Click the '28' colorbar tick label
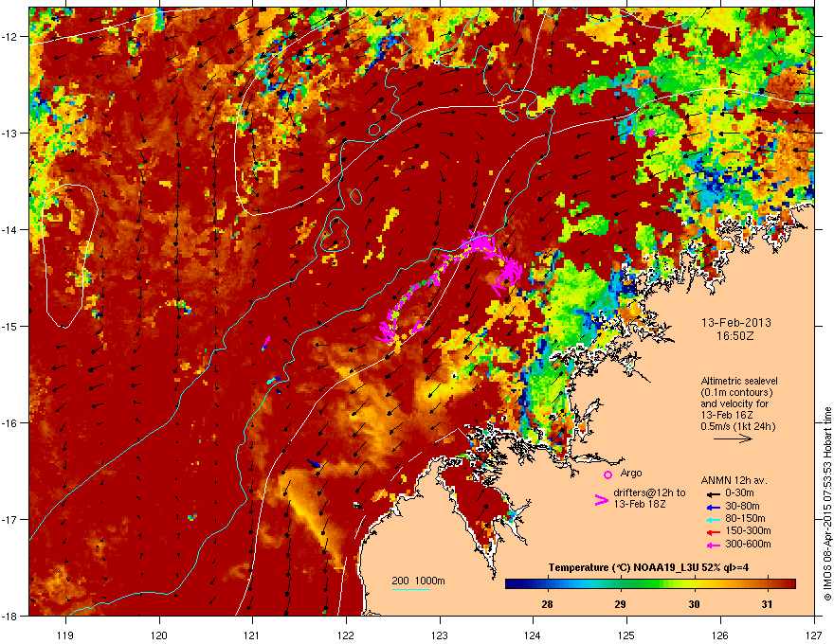 tap(546, 604)
